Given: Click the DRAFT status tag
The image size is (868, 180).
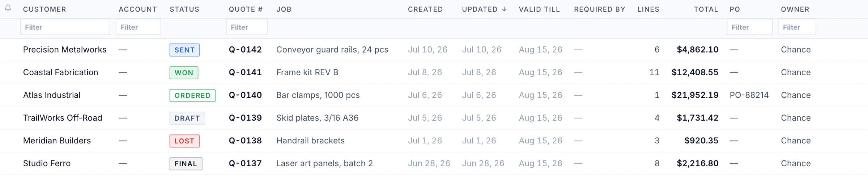Looking at the screenshot, I should coord(187,118).
